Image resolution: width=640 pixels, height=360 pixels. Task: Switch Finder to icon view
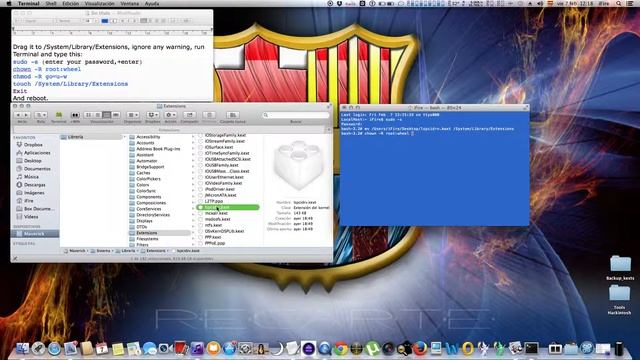pyautogui.click(x=88, y=115)
